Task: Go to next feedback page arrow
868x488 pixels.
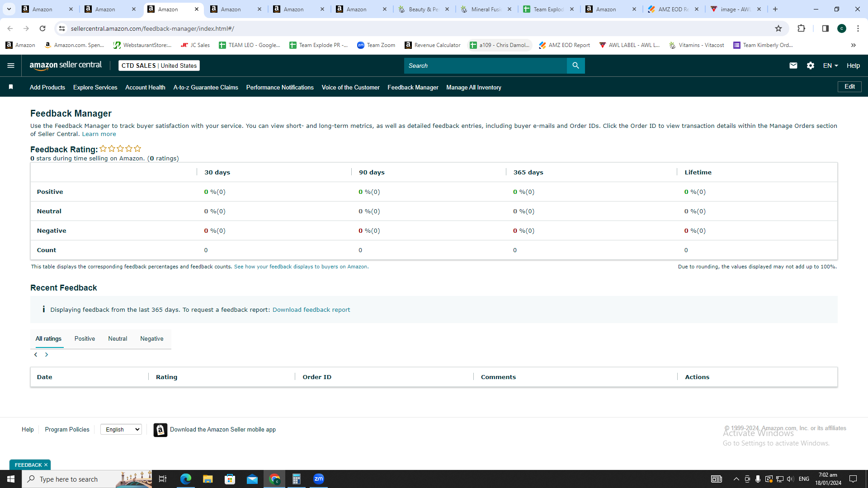Action: 46,355
